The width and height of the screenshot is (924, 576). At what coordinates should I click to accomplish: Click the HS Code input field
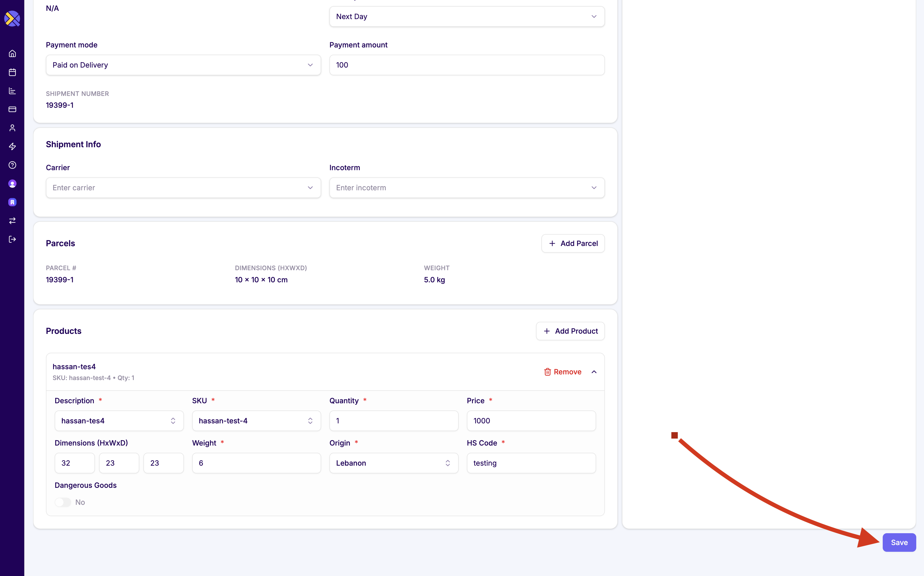[531, 463]
